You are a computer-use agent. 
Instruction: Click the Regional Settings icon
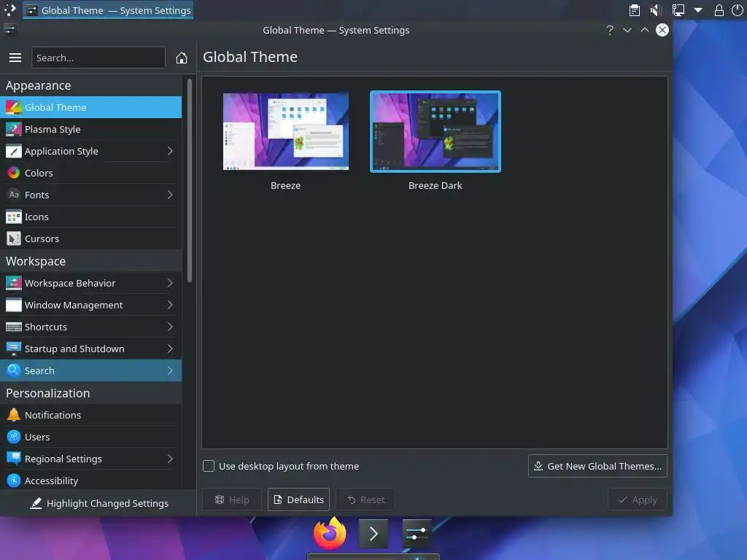click(13, 459)
